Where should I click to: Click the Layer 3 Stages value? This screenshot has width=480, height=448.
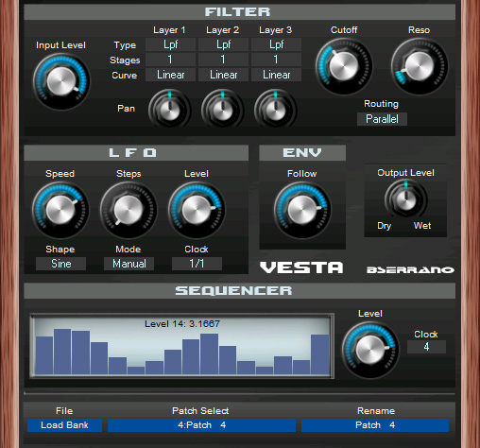click(276, 60)
